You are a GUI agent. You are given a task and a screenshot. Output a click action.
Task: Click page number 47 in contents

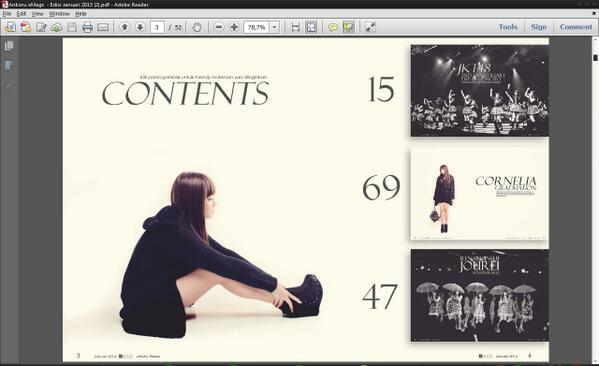(x=380, y=296)
